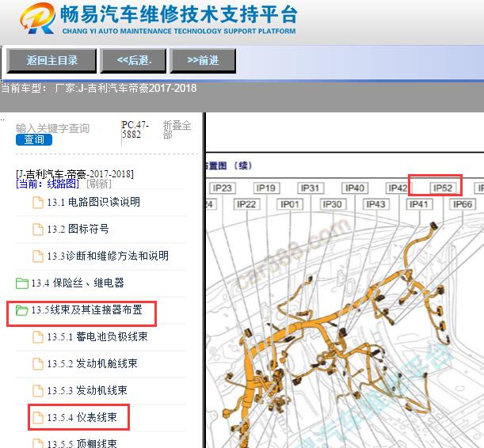Open 13.5.1 蓄电池负极线束
484x448 pixels.
point(97,336)
